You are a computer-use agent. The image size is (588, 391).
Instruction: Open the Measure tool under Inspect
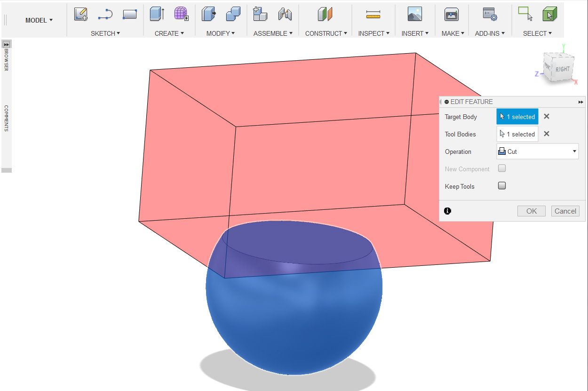373,15
